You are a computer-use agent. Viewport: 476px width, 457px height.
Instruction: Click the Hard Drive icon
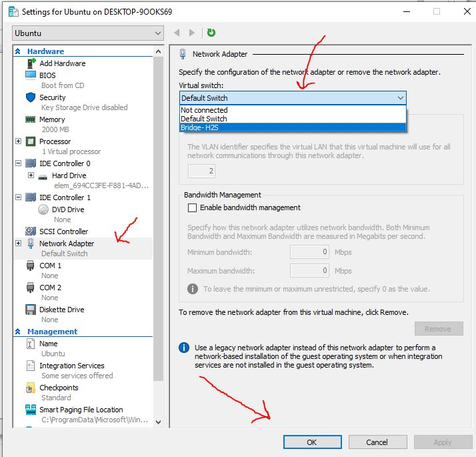(43, 177)
